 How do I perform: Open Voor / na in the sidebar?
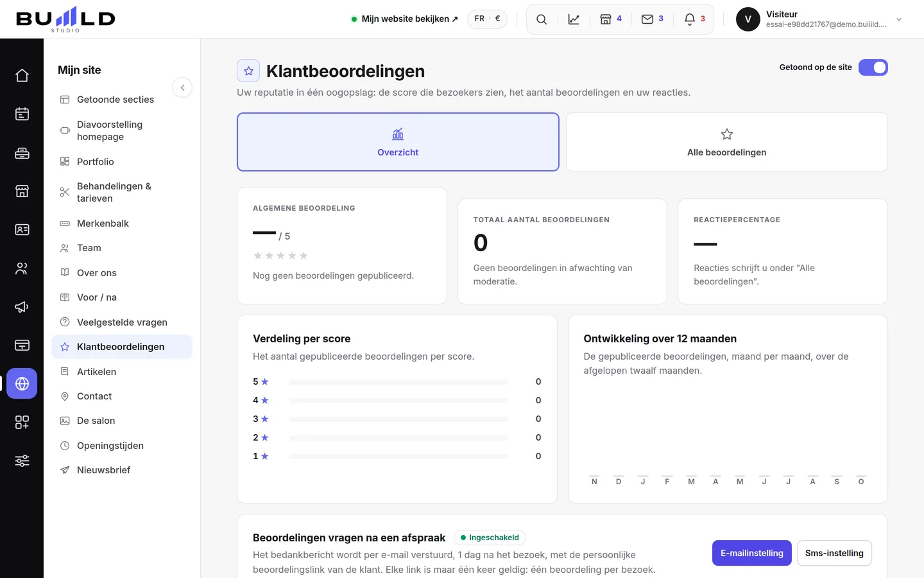[x=122, y=297]
